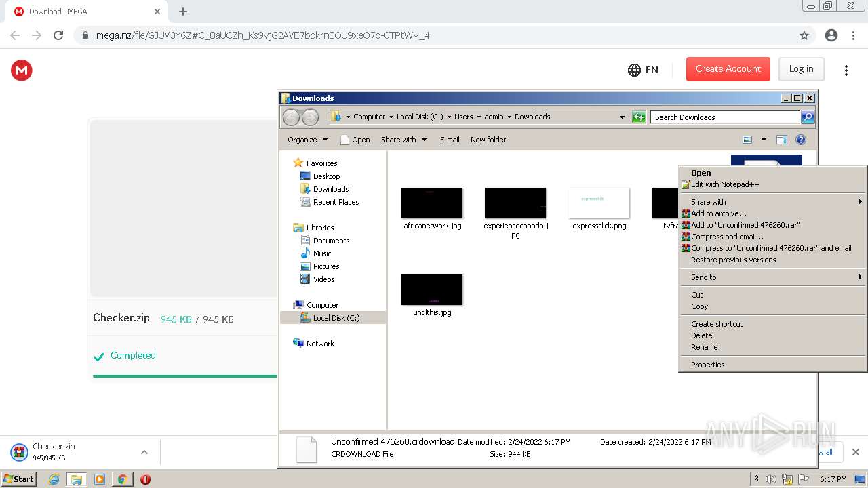Show hidden tray icons arrow
868x488 pixels.
click(756, 479)
